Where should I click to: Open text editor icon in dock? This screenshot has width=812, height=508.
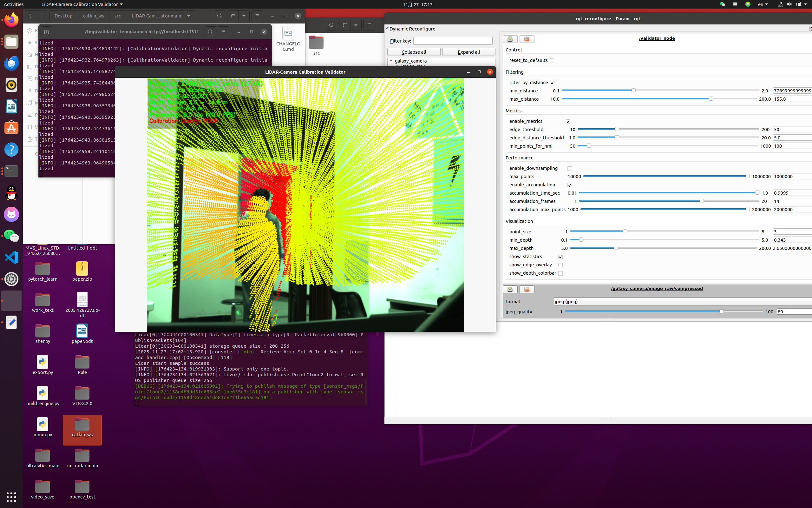pos(11,322)
